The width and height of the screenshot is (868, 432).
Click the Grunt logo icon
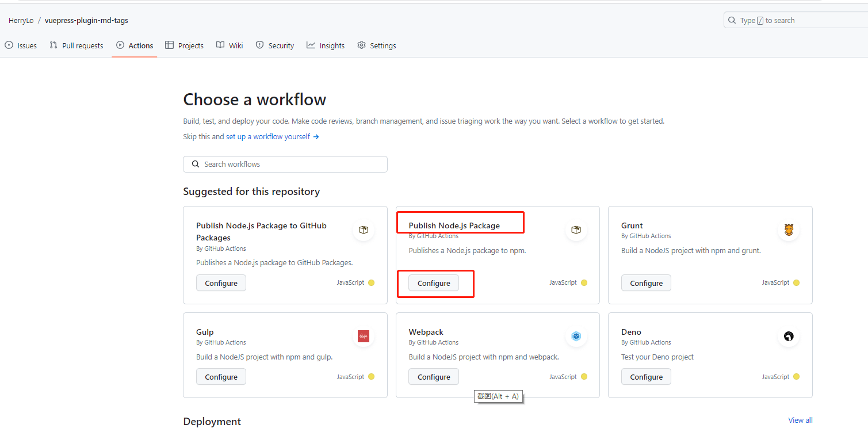(x=789, y=230)
